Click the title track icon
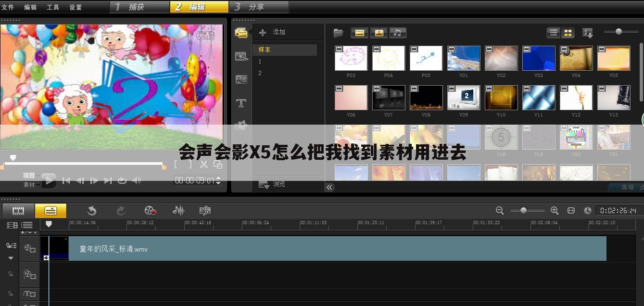Image resolution: width=644 pixels, height=306 pixels. coord(30,293)
